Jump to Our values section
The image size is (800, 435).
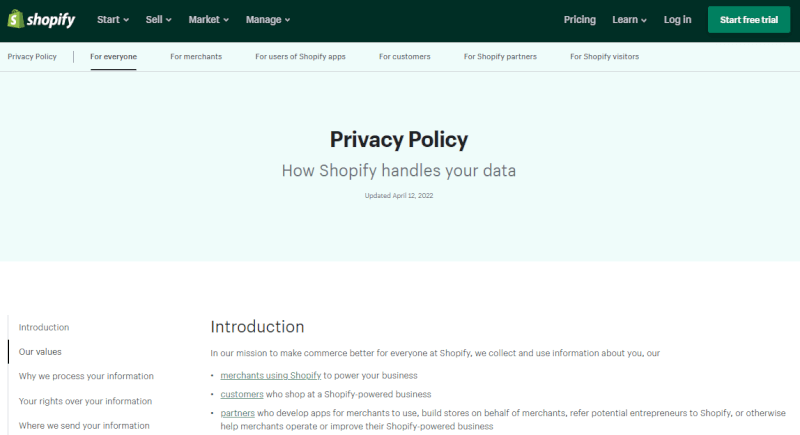40,352
